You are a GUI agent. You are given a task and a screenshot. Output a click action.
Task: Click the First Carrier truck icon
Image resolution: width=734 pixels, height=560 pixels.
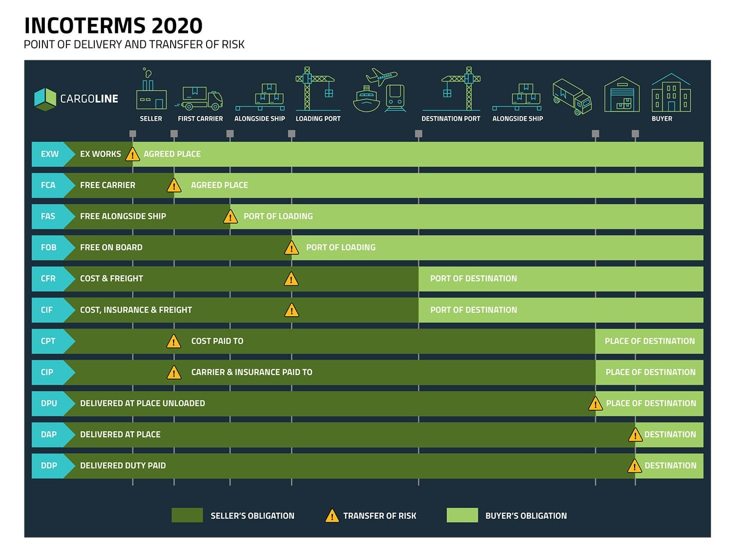coord(200,98)
